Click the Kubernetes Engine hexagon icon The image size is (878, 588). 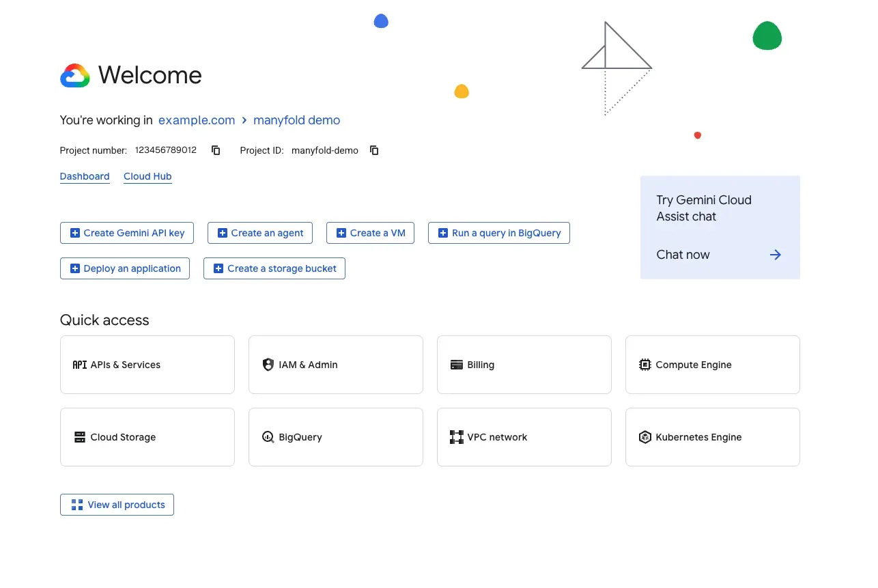tap(645, 437)
